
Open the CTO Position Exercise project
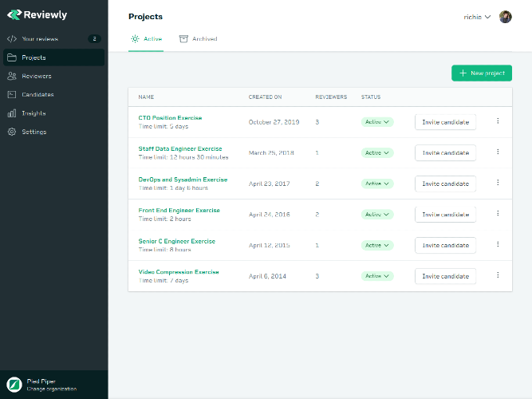click(170, 118)
